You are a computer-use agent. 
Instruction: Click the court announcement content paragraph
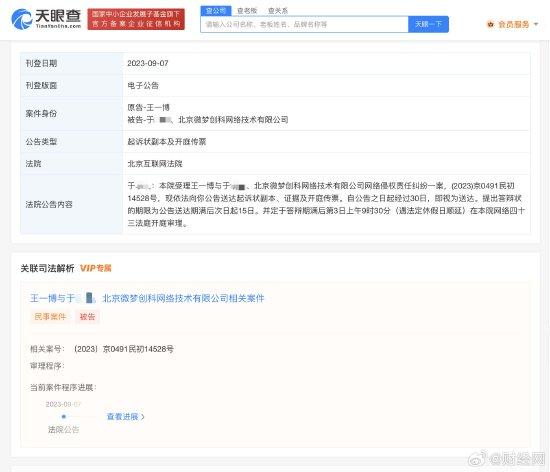[x=326, y=204]
